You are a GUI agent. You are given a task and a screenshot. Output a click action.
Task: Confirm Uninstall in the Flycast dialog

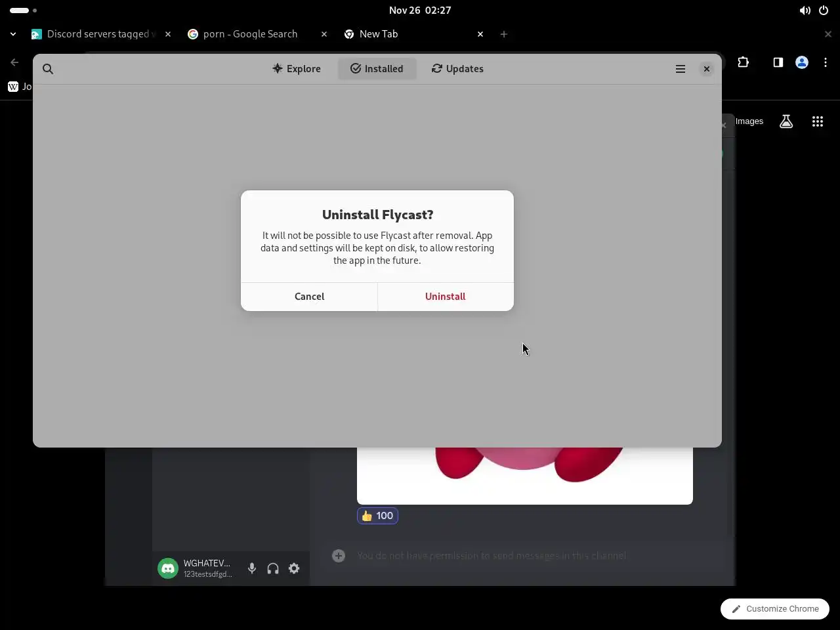click(446, 297)
